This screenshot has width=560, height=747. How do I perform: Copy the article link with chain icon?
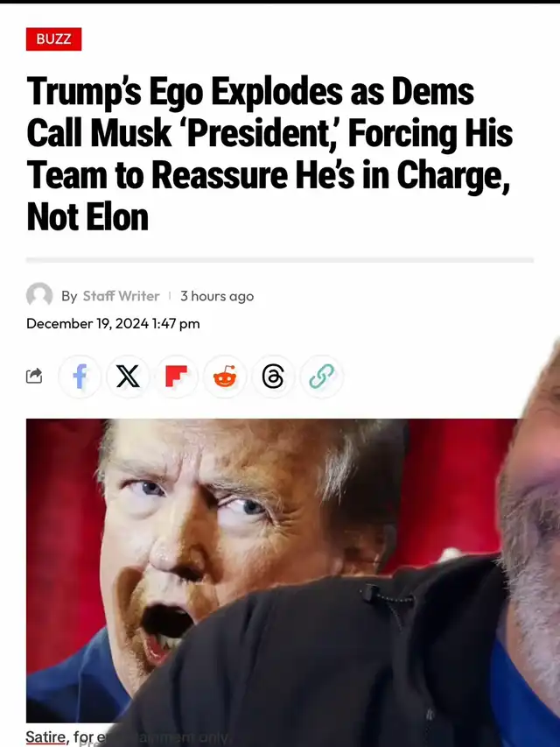(x=322, y=377)
